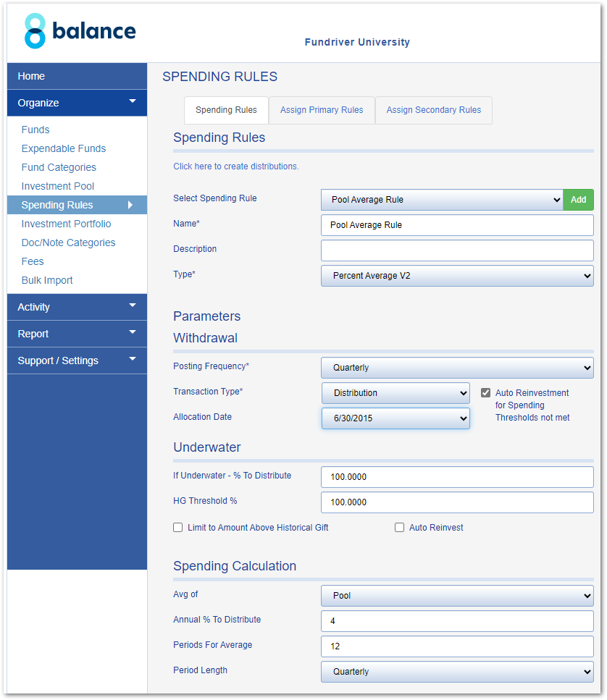
Task: Open the Fees page
Action: (x=33, y=261)
